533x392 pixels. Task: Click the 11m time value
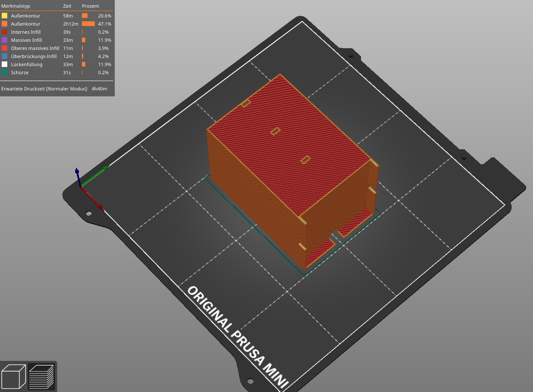coord(68,48)
